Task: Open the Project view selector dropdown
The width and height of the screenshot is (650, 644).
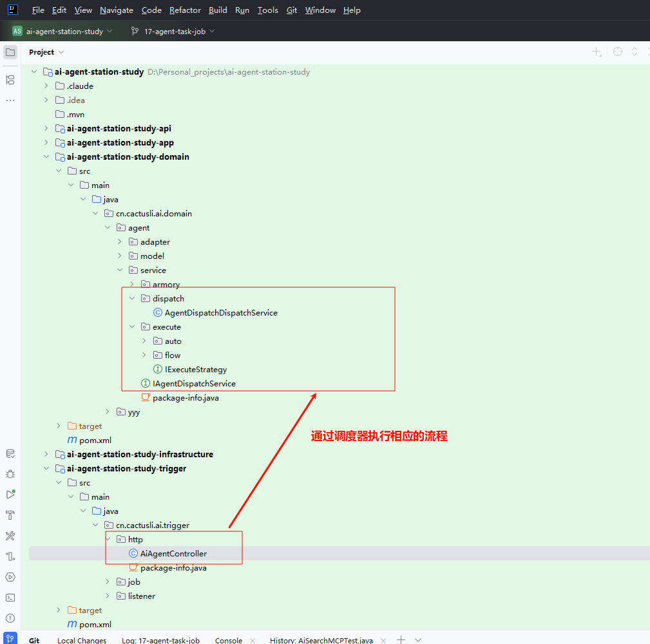Action: pos(46,52)
